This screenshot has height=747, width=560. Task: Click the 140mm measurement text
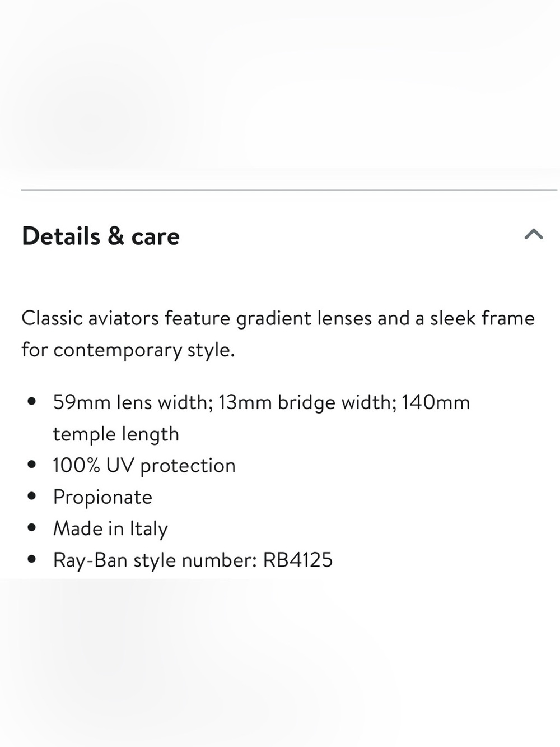436,402
